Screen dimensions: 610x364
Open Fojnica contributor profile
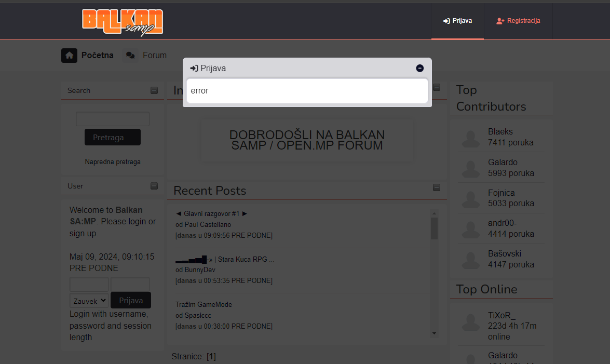click(501, 193)
